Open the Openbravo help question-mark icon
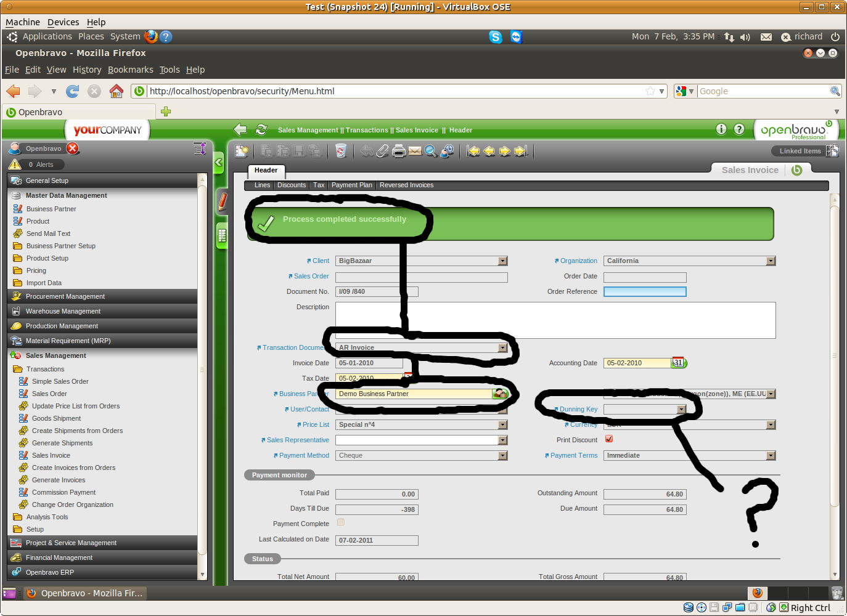 (x=740, y=129)
